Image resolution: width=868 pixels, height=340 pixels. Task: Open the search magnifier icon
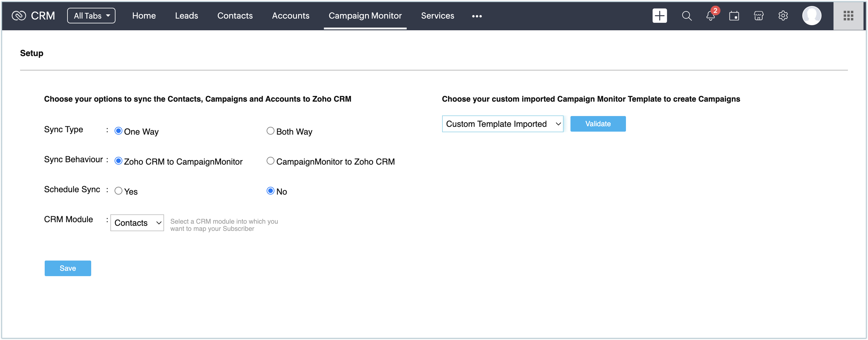[686, 16]
